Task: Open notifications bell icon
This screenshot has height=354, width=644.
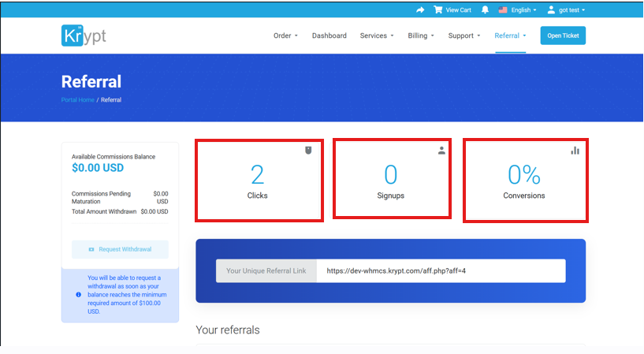Action: 485,9
